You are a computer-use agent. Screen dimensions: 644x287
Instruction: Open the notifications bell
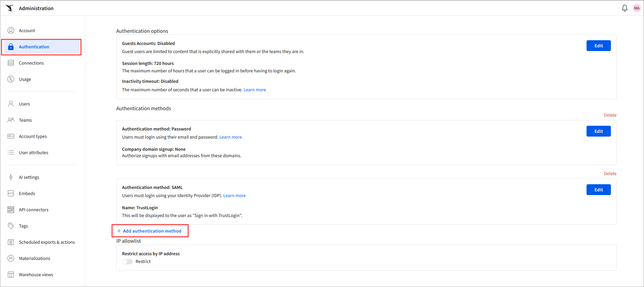pyautogui.click(x=624, y=8)
